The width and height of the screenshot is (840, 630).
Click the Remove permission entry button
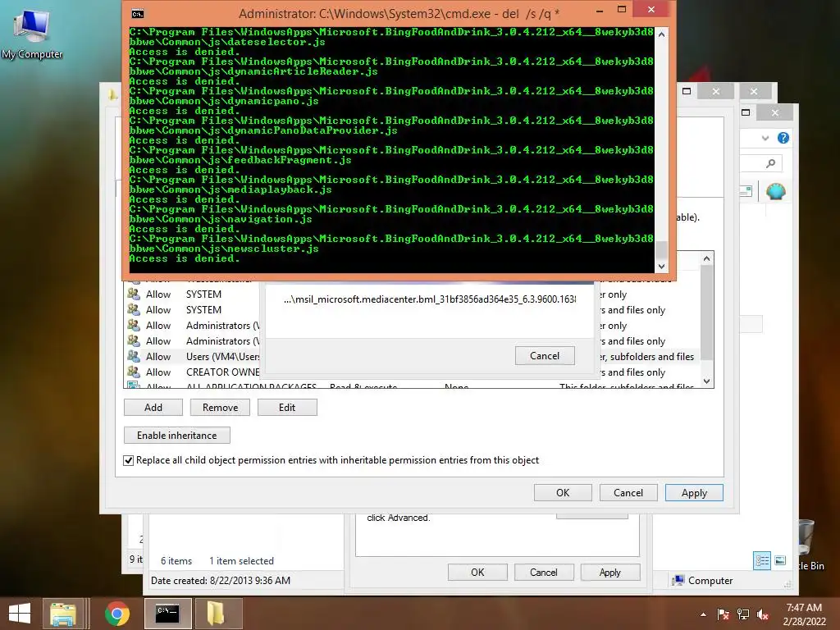[220, 407]
